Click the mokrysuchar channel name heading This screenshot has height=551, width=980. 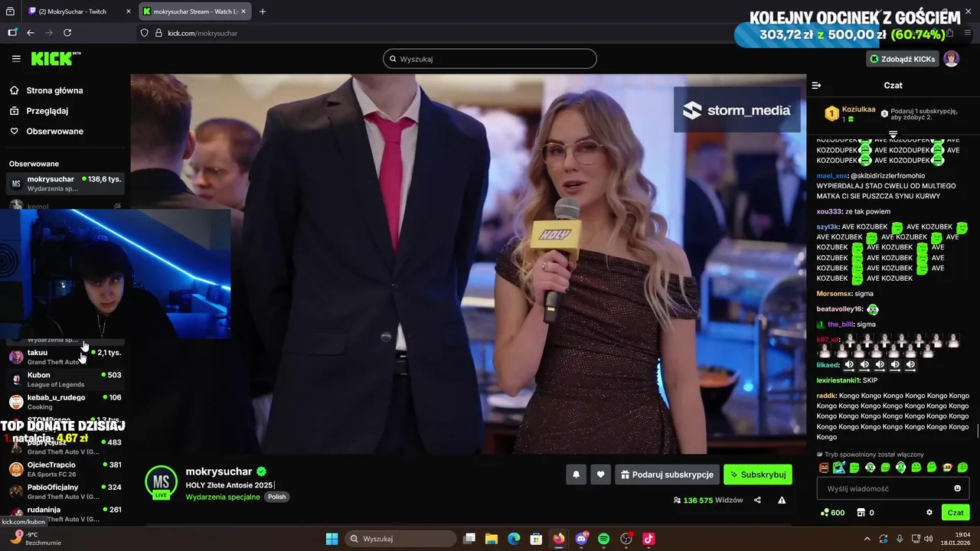(x=219, y=471)
